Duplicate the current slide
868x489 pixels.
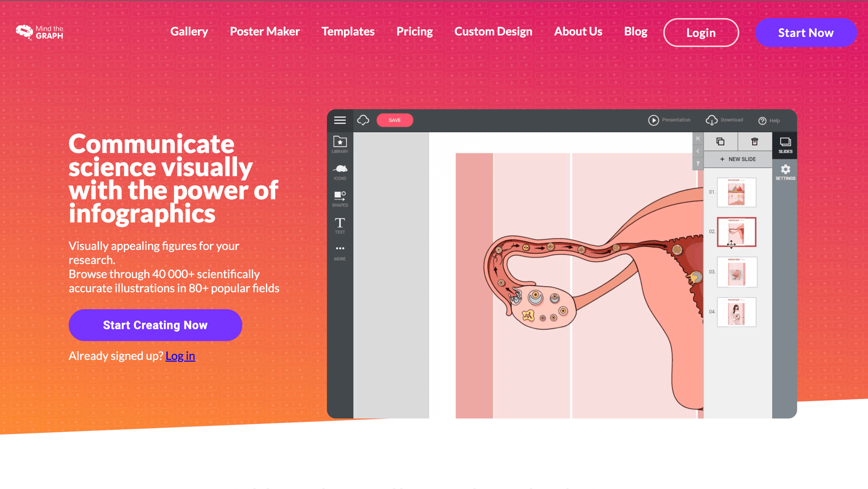click(x=720, y=142)
